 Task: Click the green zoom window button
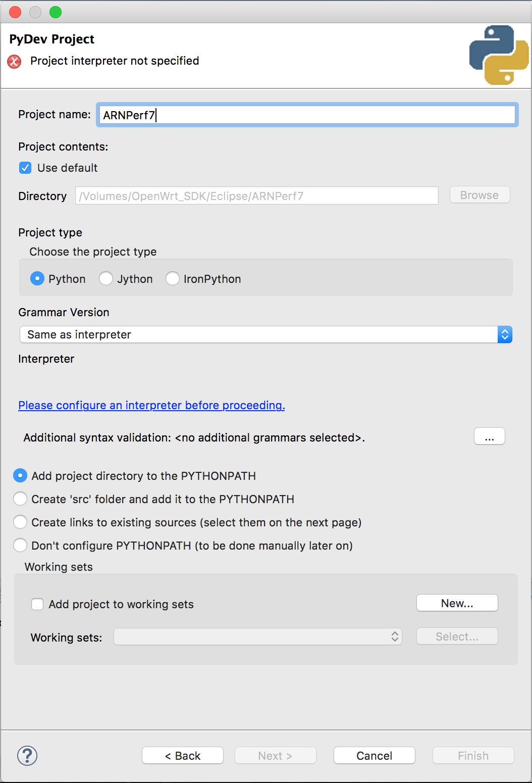click(x=56, y=12)
